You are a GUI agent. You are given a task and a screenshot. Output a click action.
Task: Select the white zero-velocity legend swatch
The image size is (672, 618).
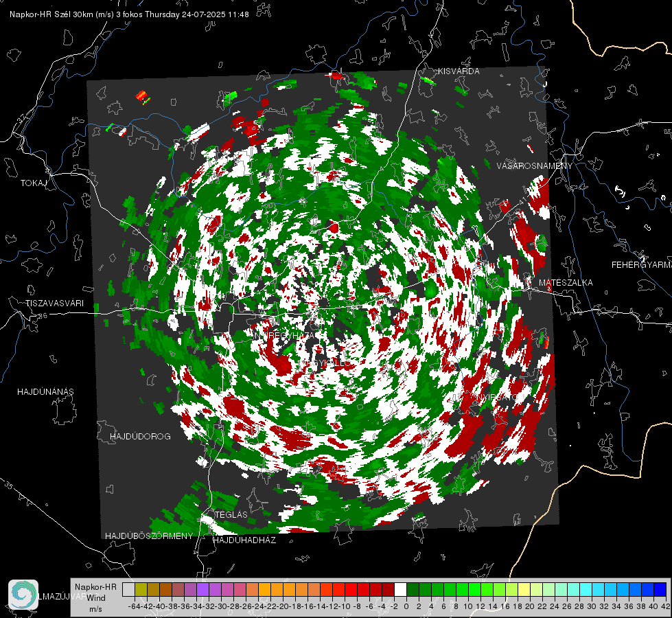(400, 589)
